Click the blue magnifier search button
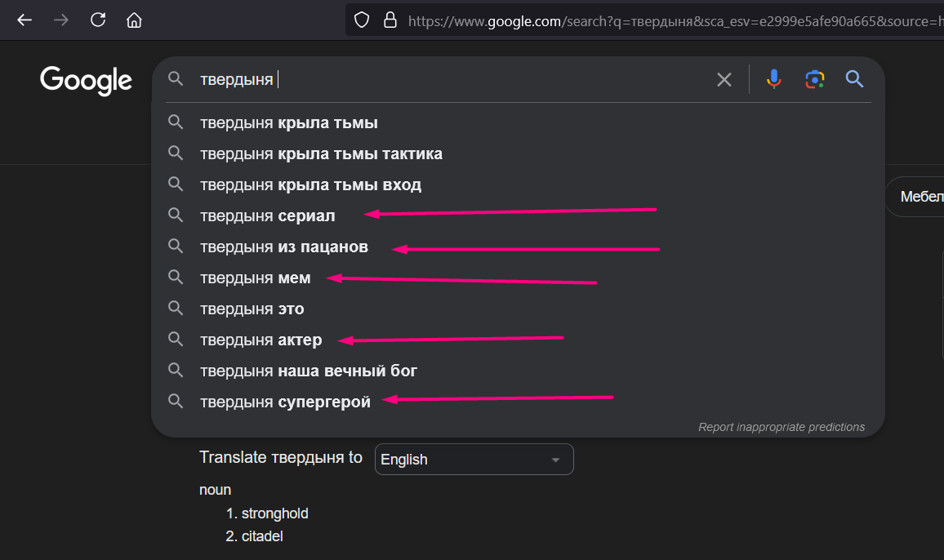 854,79
